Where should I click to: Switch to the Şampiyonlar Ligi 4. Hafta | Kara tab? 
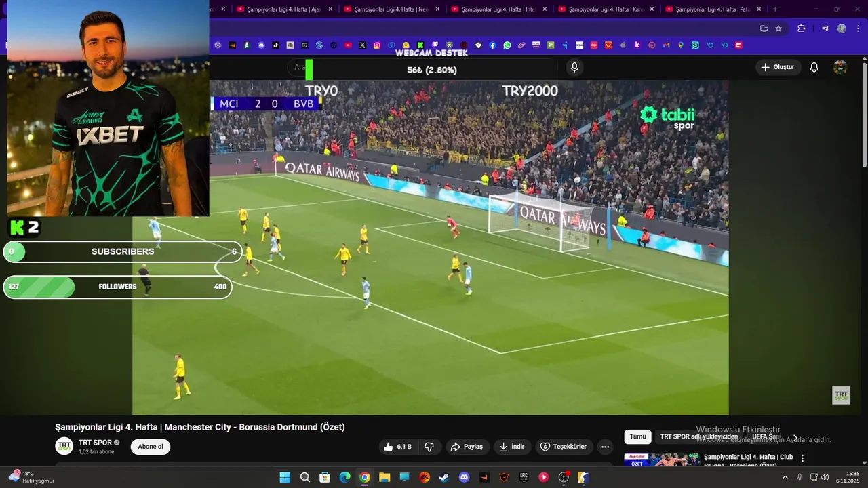605,9
